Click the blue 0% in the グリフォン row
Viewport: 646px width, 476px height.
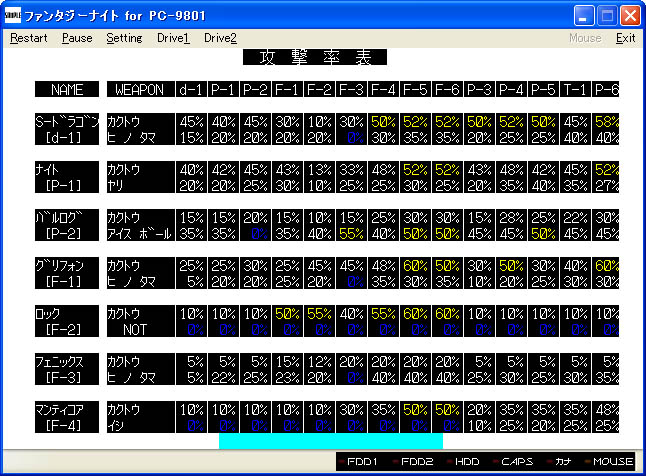355,282
